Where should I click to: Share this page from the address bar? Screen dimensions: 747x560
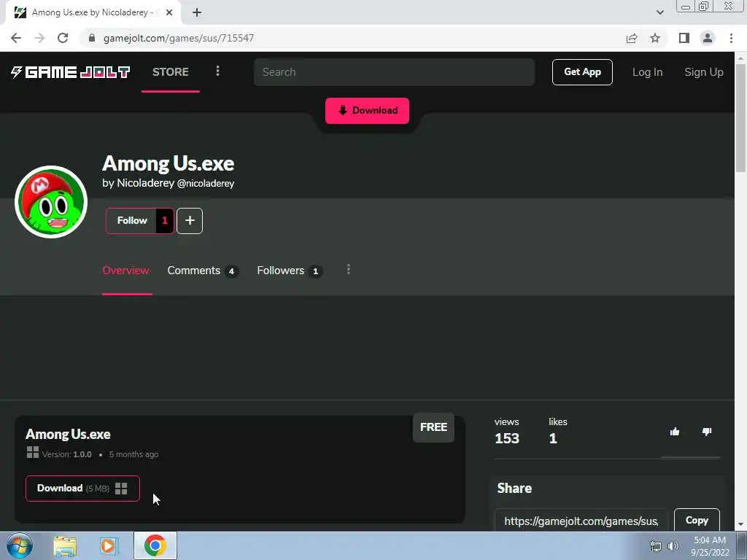632,38
